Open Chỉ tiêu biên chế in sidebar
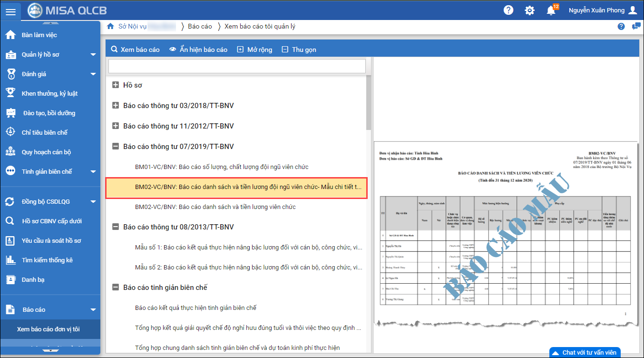The height and width of the screenshot is (358, 644). point(45,133)
